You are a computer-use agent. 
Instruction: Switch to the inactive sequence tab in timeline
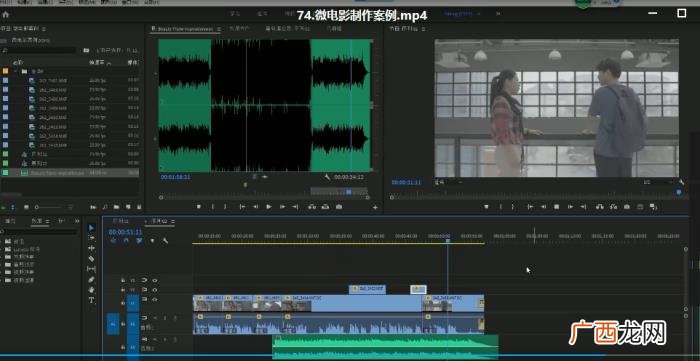pos(121,221)
